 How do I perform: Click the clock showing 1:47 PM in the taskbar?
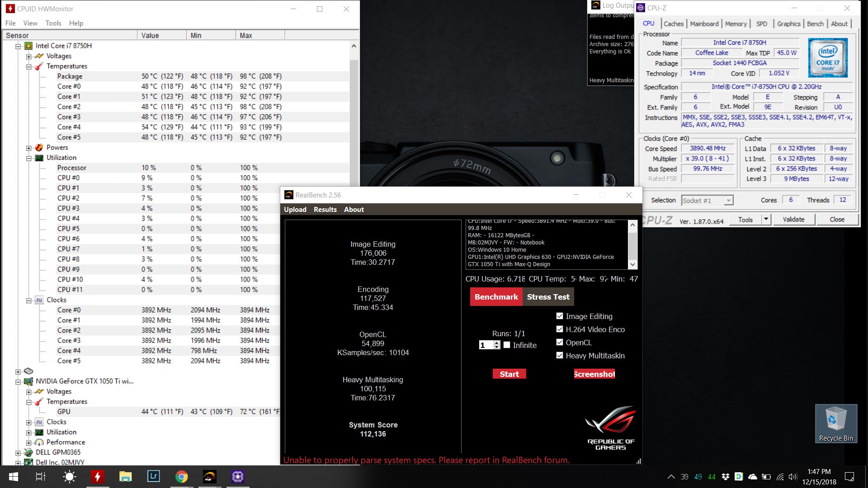[x=819, y=472]
